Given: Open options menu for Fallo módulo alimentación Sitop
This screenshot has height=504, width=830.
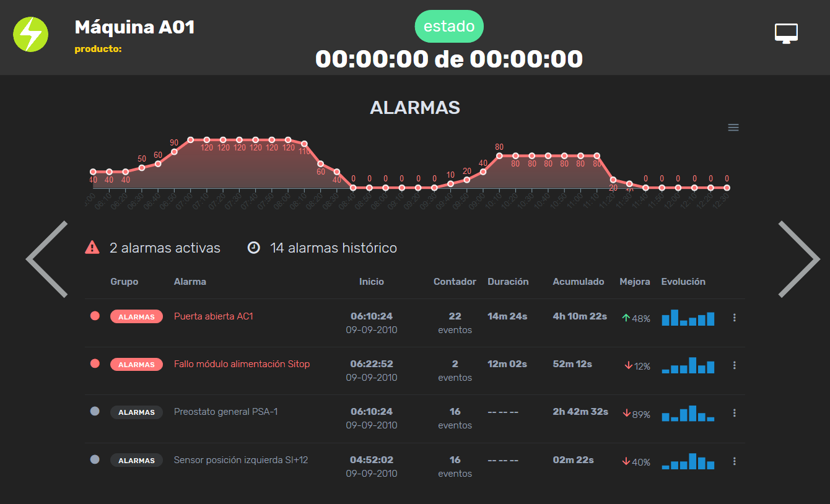Looking at the screenshot, I should (735, 365).
